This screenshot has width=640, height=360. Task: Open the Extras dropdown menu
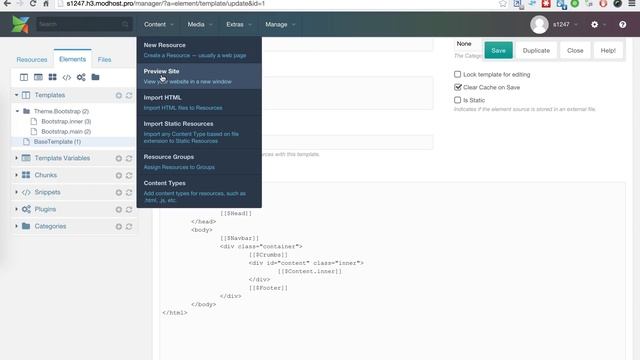[239, 24]
